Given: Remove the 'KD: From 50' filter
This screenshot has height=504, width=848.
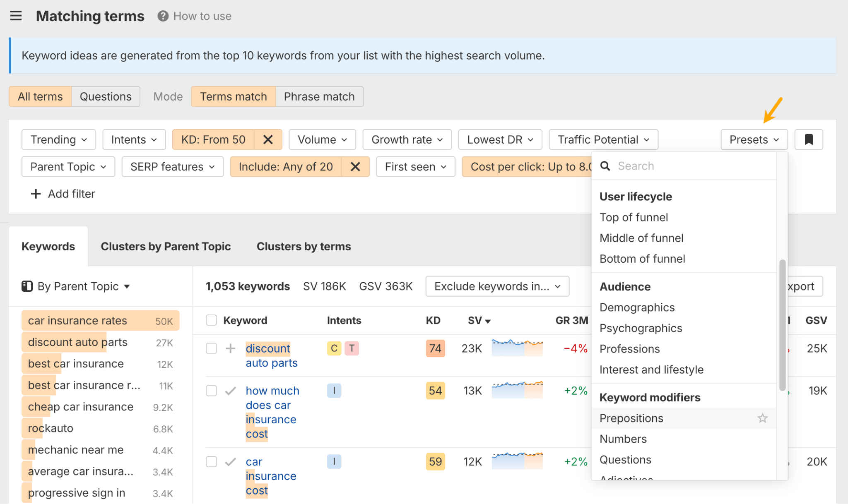Looking at the screenshot, I should click(x=268, y=139).
